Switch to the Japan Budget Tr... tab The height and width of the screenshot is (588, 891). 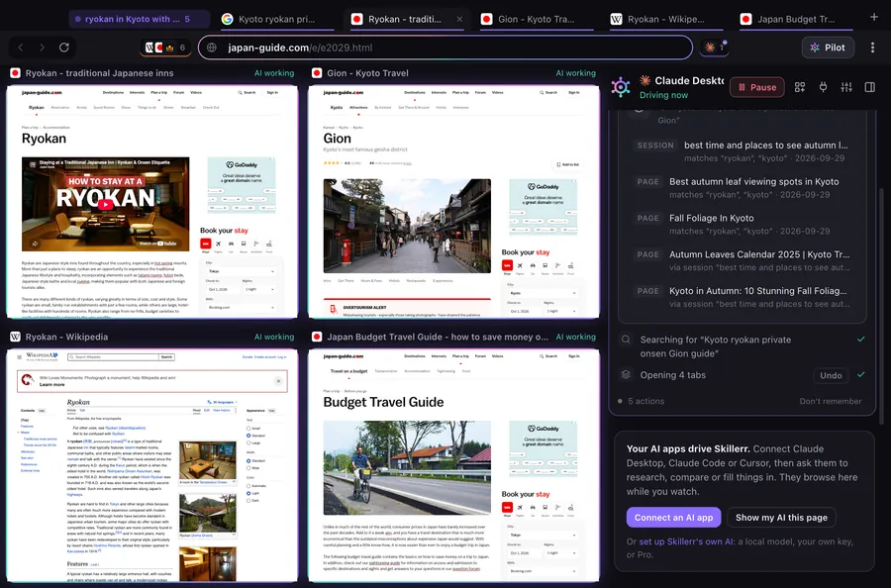click(796, 19)
